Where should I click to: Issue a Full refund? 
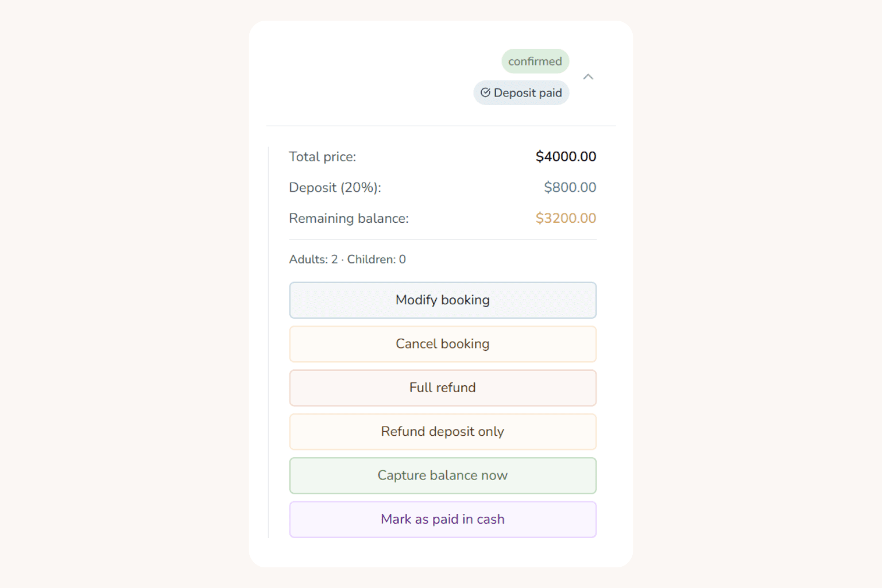(443, 388)
